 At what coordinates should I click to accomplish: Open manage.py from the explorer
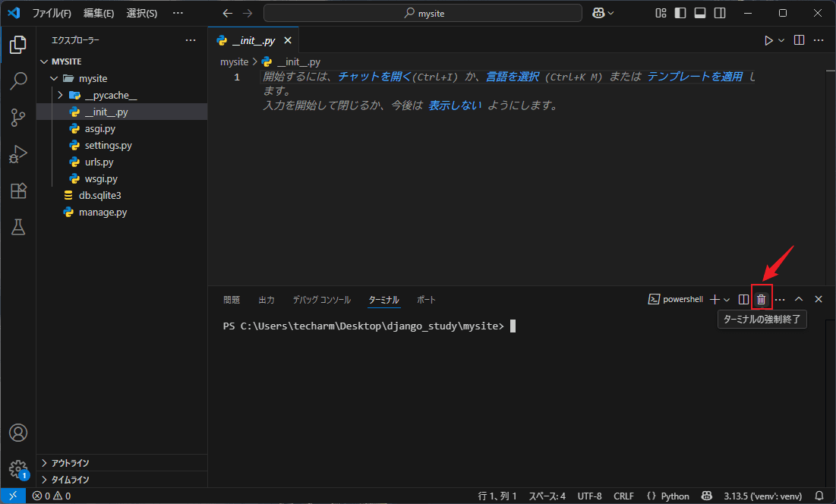pos(121,212)
